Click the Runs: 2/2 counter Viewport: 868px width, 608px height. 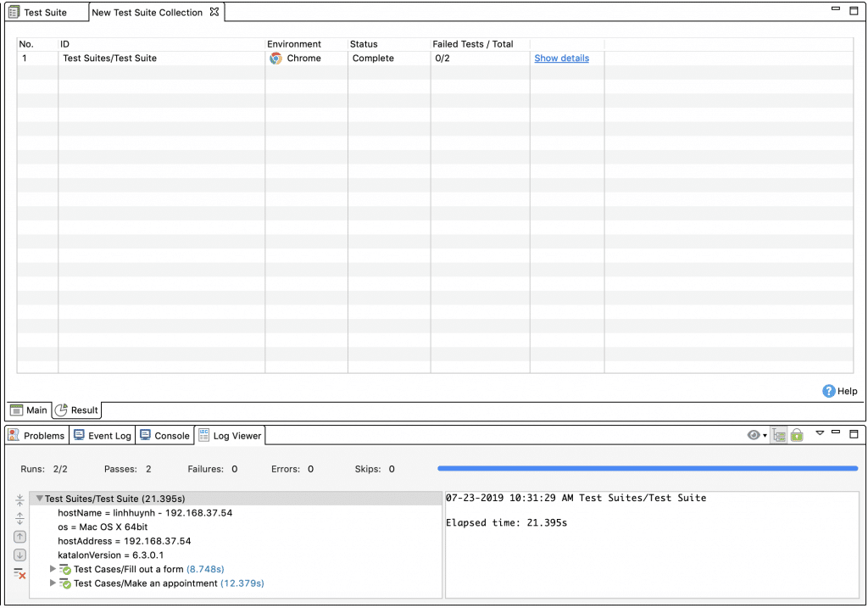click(x=44, y=469)
